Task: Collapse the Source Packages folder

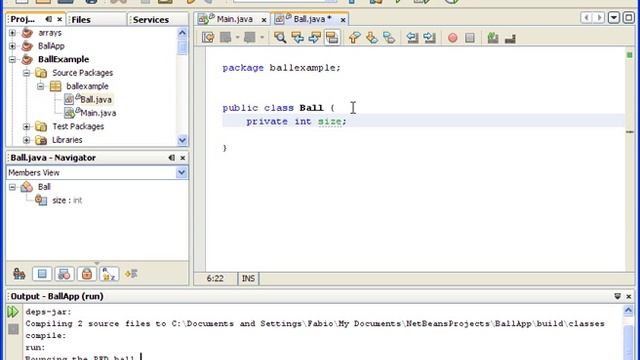Action: click(27, 73)
